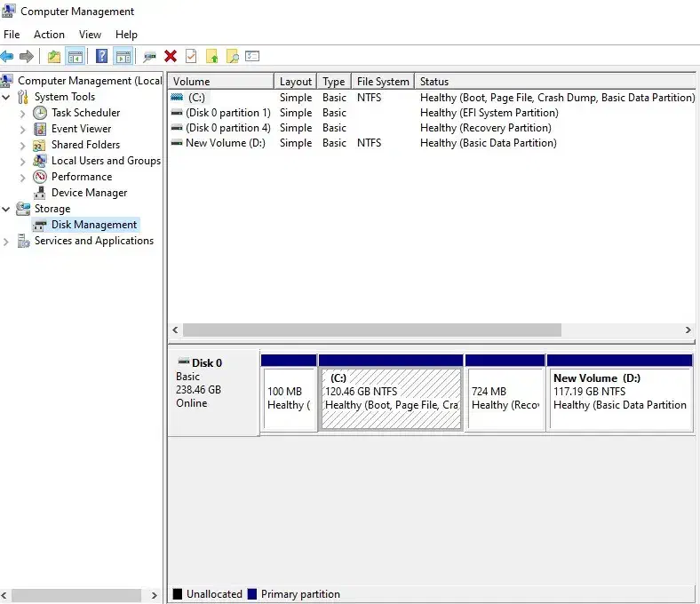Click the Connect drive icon in toolbar
This screenshot has height=604, width=700.
(149, 56)
